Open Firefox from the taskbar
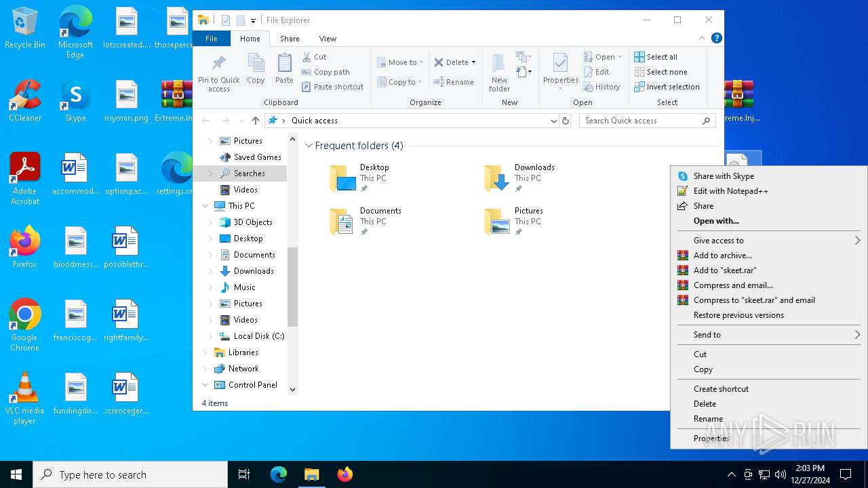Image resolution: width=868 pixels, height=488 pixels. pyautogui.click(x=345, y=474)
